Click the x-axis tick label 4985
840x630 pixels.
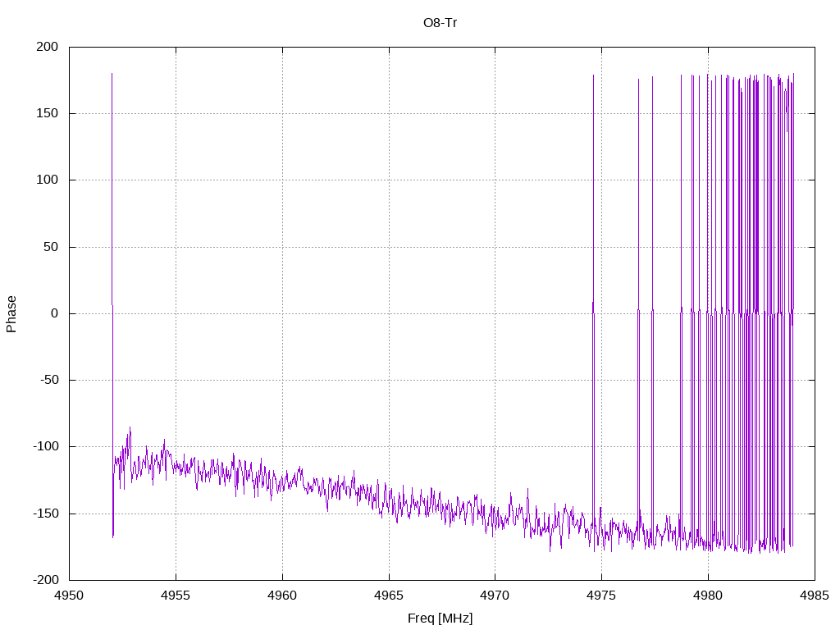[x=815, y=596]
